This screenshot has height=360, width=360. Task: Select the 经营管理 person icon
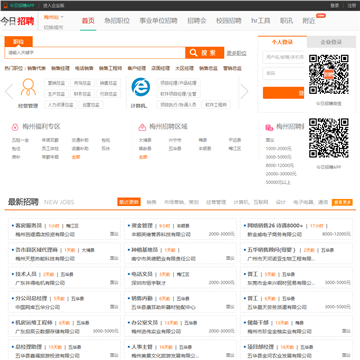(28, 87)
